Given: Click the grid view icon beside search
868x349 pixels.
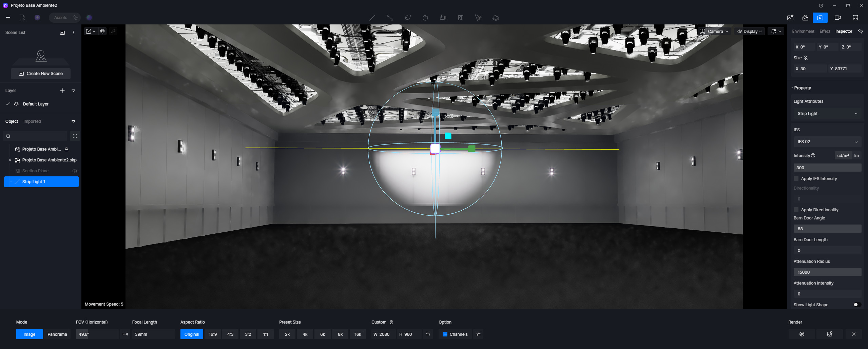Looking at the screenshot, I should tap(75, 136).
